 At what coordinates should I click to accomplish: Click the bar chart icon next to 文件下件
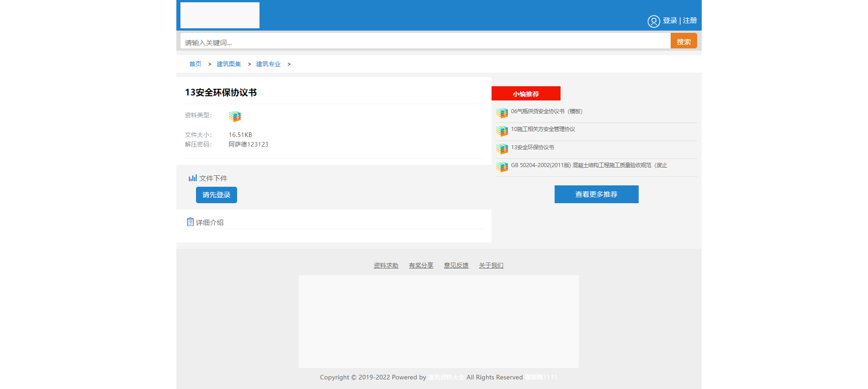click(193, 178)
